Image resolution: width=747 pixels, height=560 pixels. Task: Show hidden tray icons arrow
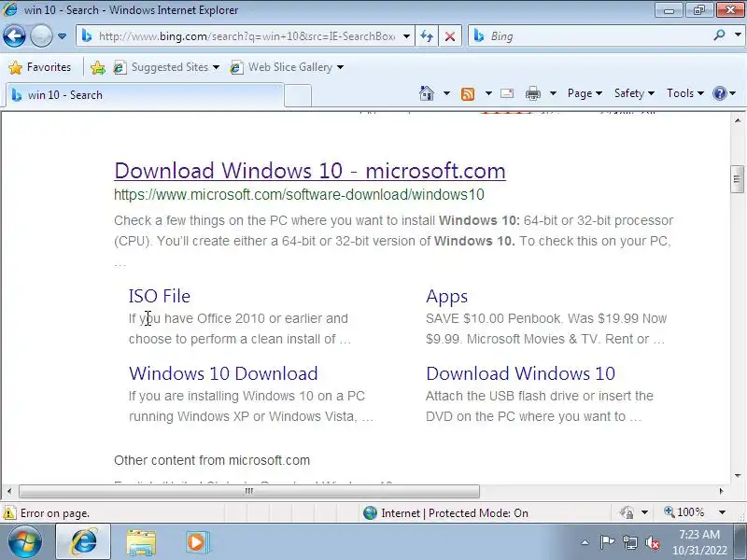point(585,542)
